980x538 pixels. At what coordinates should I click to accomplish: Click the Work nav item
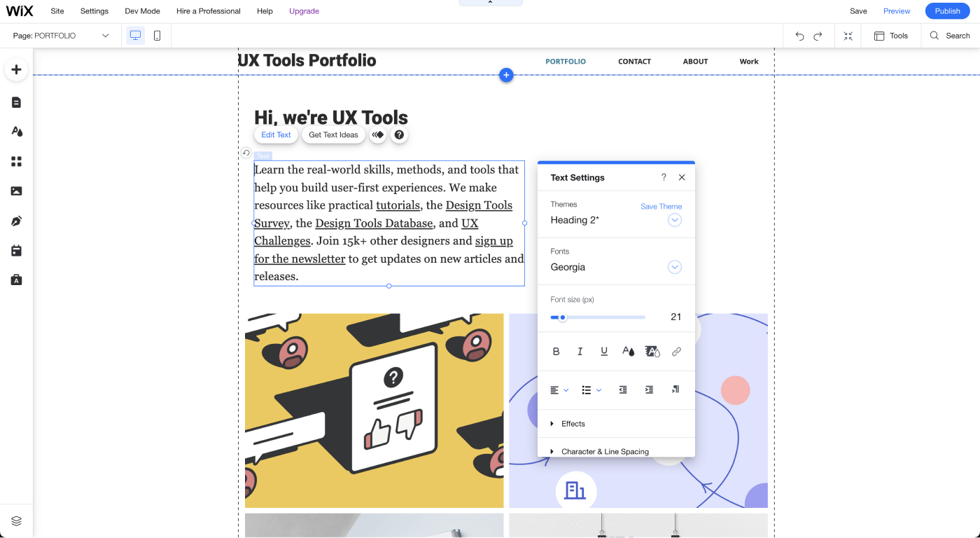tap(749, 62)
